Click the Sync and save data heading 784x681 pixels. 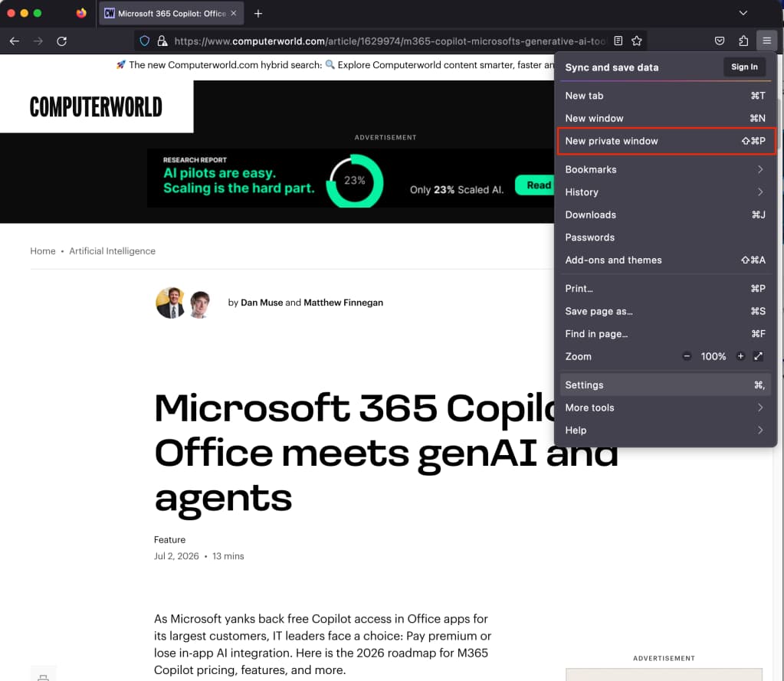(612, 67)
